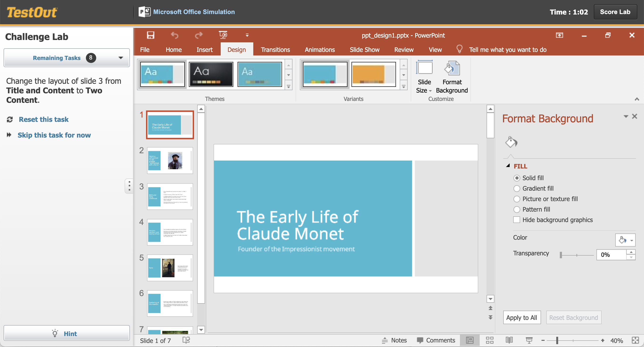Select Gradient fill option
Image resolution: width=644 pixels, height=347 pixels.
pos(517,188)
